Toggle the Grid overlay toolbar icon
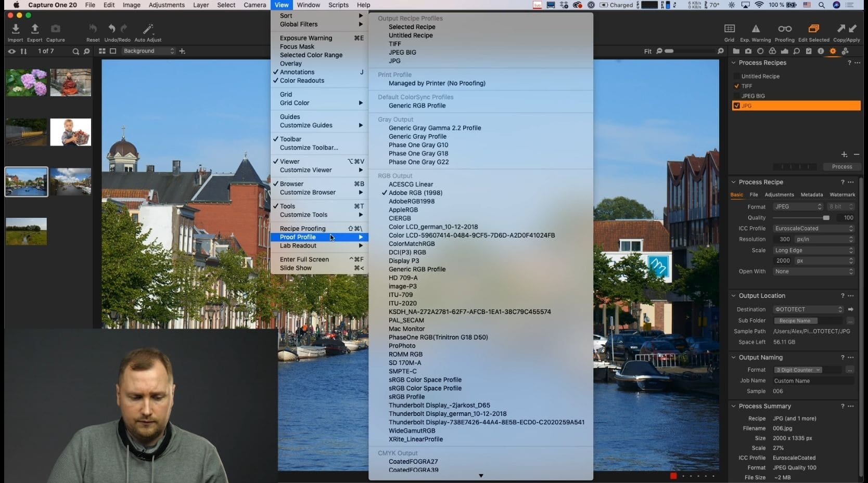This screenshot has width=868, height=483. click(730, 29)
